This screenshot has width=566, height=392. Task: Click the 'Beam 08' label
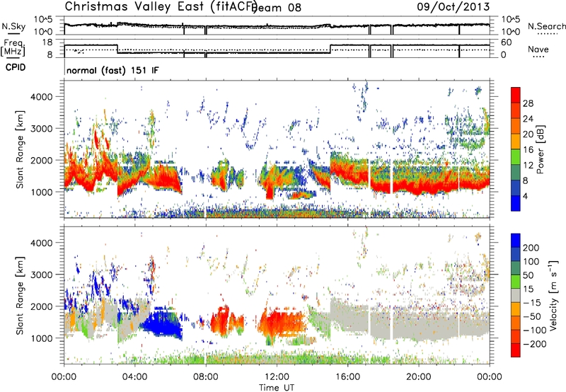(277, 8)
